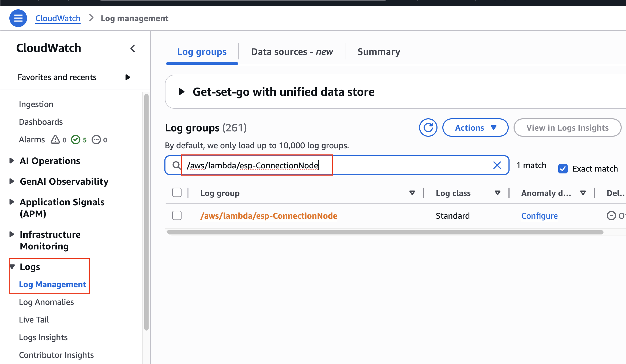Image resolution: width=626 pixels, height=364 pixels.
Task: Click the Standard log class cell
Action: (x=452, y=216)
